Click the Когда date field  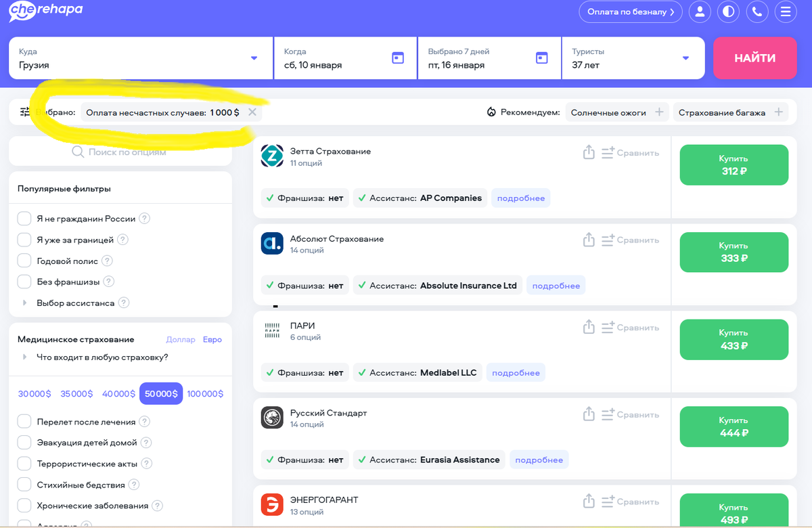(344, 58)
